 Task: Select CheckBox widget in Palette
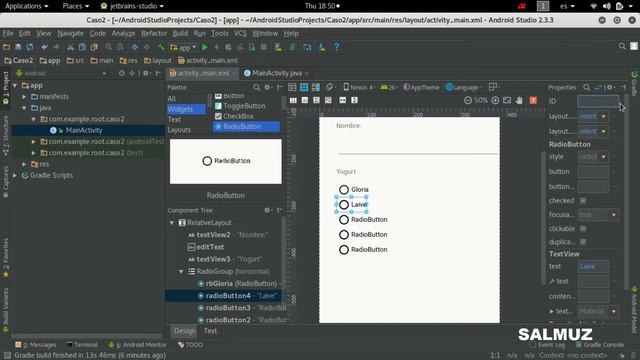pos(234,116)
